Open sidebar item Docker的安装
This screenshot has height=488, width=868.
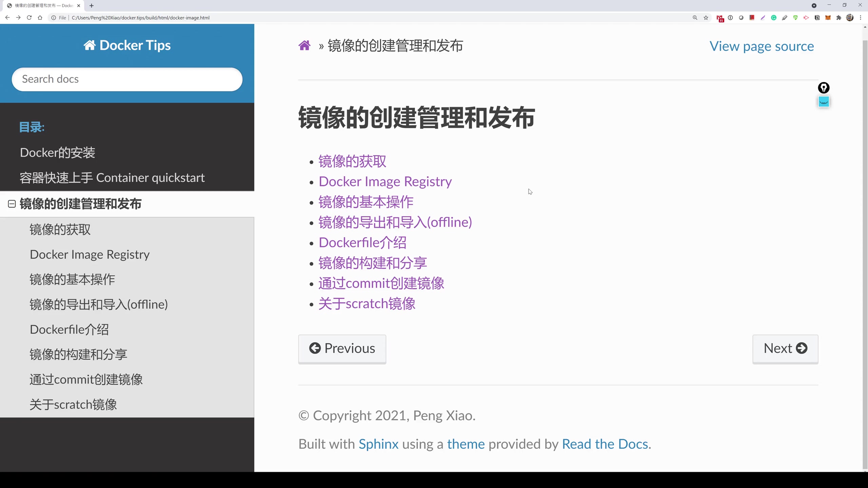pyautogui.click(x=58, y=152)
